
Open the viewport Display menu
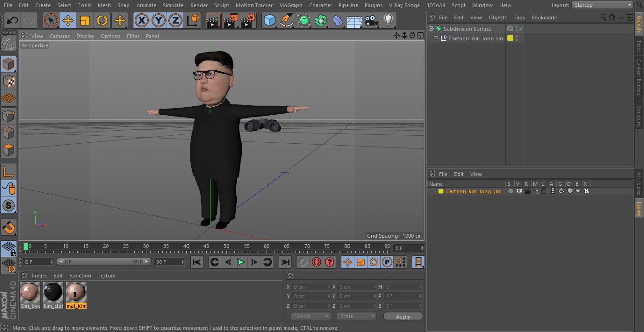click(85, 36)
